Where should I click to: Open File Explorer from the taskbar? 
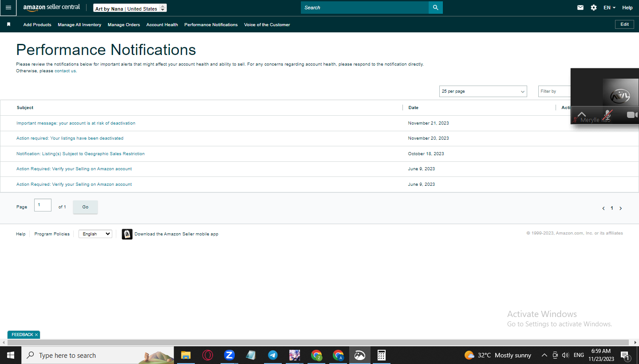pos(185,355)
